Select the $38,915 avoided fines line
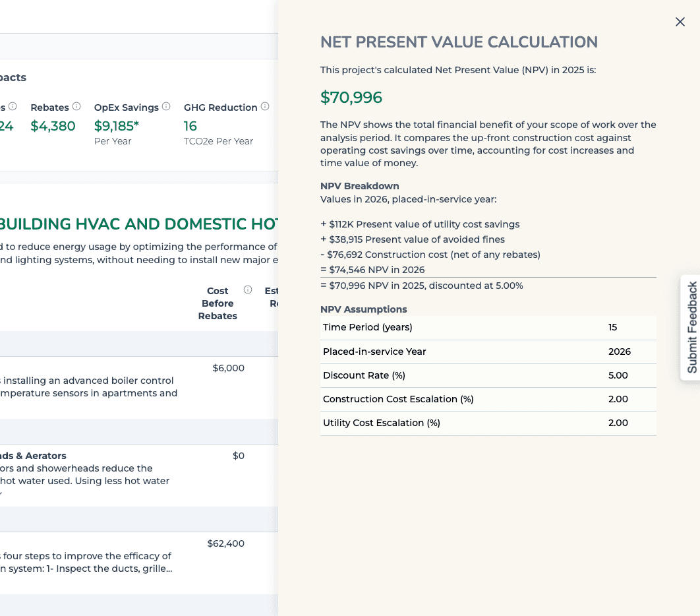The height and width of the screenshot is (616, 700). pyautogui.click(x=413, y=239)
